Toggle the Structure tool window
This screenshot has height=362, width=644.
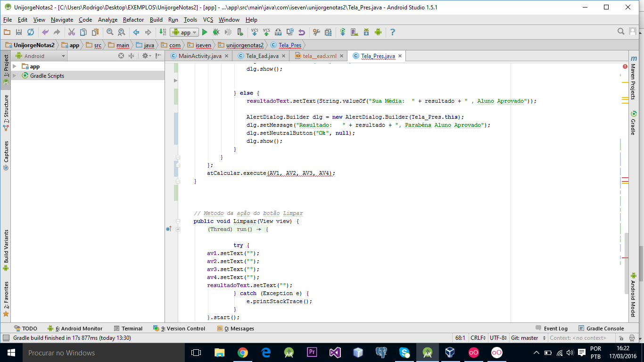(x=6, y=112)
